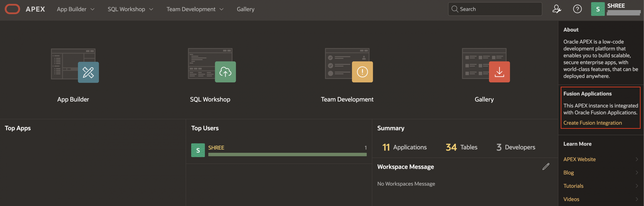
Task: Open the Team Development alert icon
Action: 362,72
